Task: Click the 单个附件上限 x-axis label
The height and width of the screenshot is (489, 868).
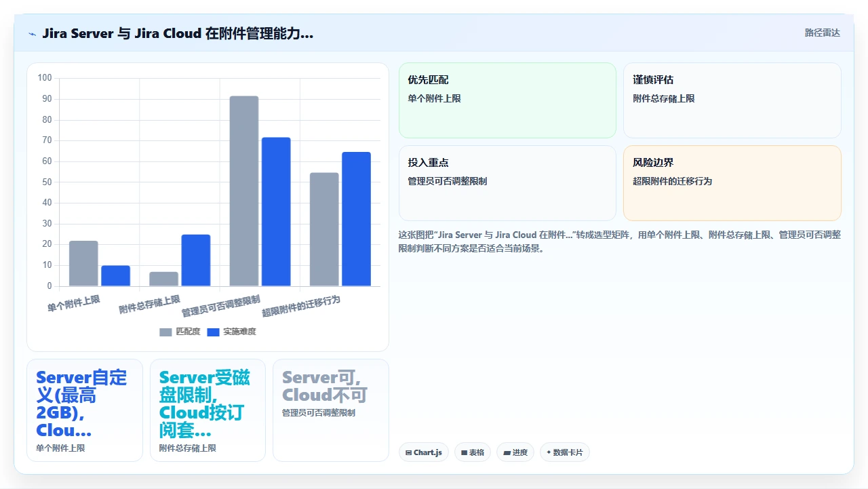Action: pyautogui.click(x=73, y=303)
